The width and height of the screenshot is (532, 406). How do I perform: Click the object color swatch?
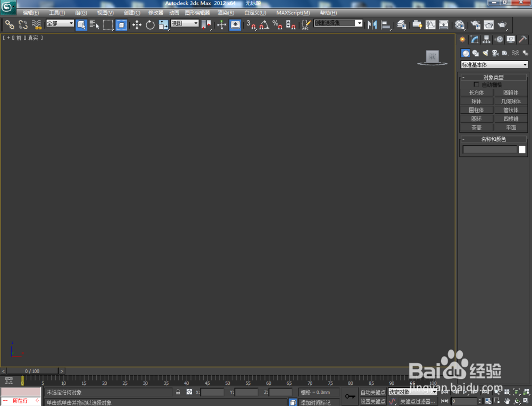(x=522, y=149)
